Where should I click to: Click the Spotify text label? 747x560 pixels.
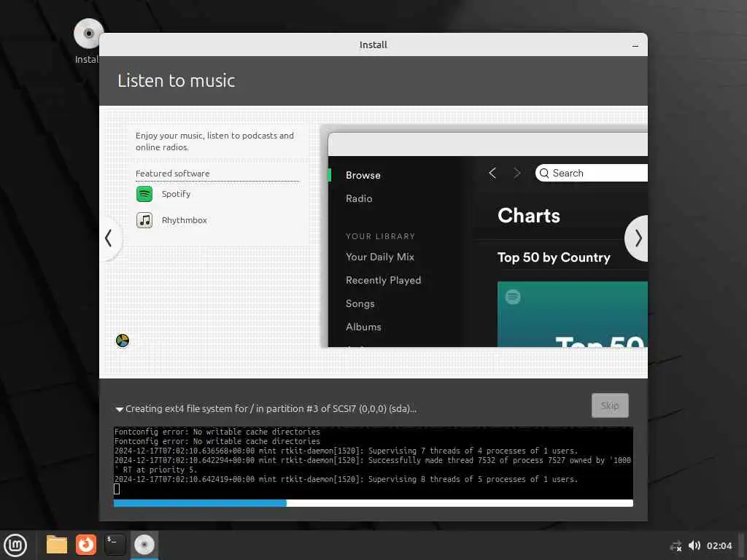[x=176, y=194]
